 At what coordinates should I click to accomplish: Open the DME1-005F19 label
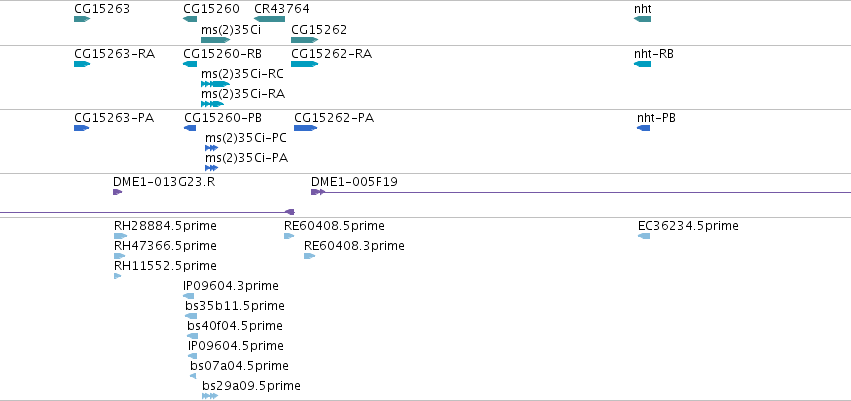click(354, 182)
